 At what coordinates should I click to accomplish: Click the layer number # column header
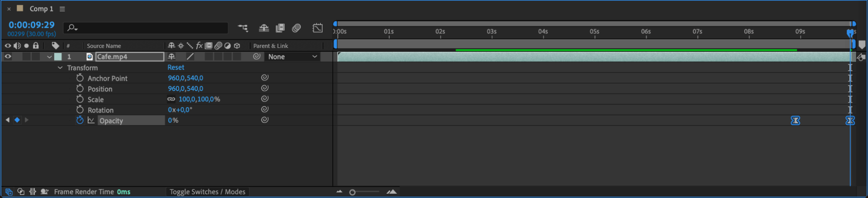click(68, 46)
